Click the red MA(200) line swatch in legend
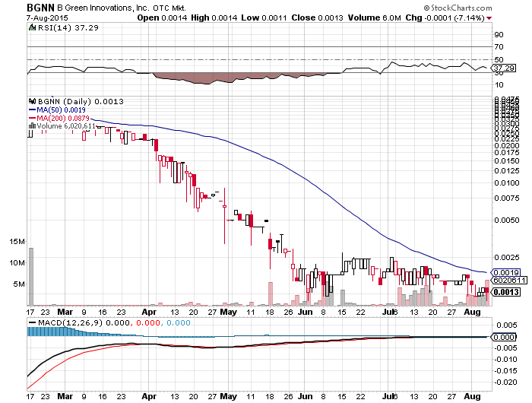Screen dimensions: 532x403 pyautogui.click(x=32, y=118)
